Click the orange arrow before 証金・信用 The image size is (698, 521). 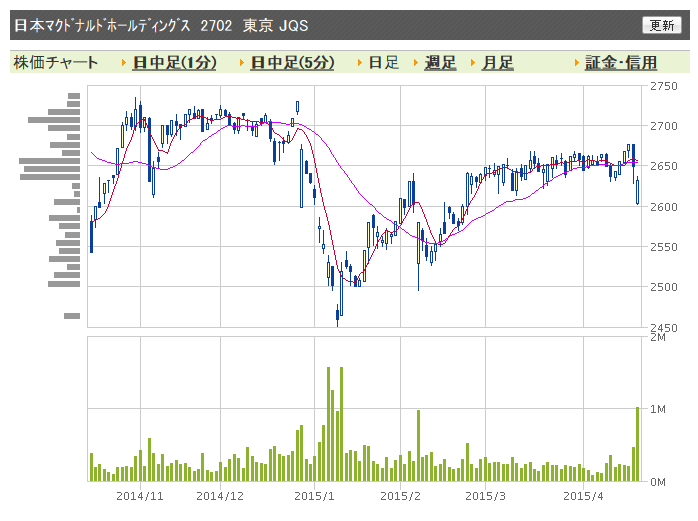(576, 63)
